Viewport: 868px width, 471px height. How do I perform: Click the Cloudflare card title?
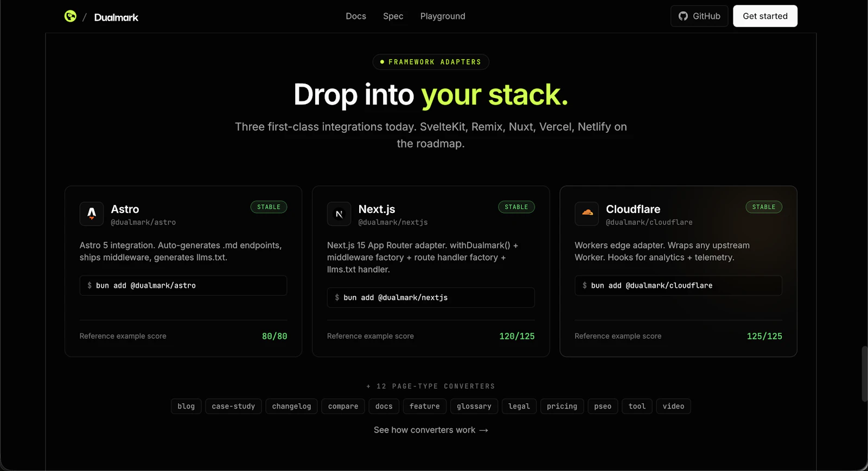pyautogui.click(x=633, y=209)
